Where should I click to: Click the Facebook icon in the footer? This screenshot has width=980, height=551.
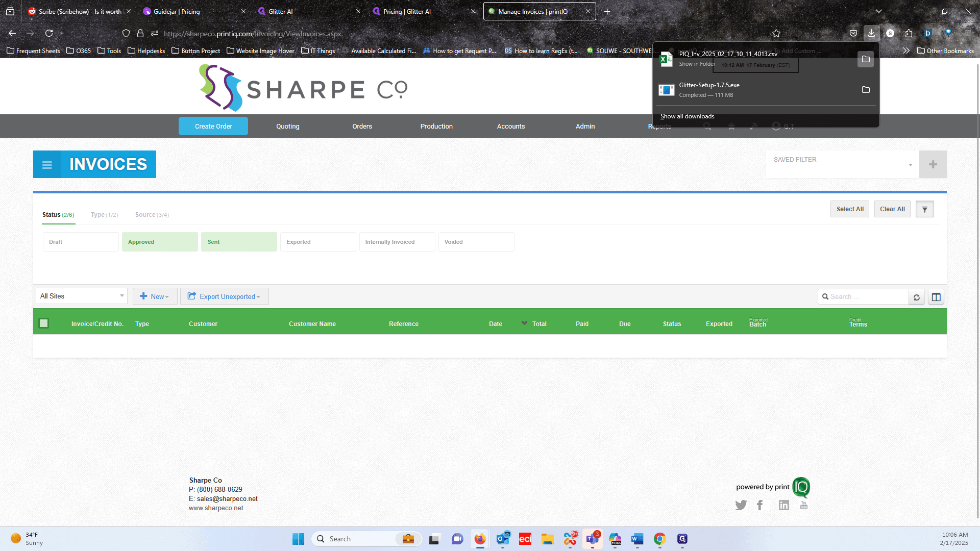(x=760, y=505)
